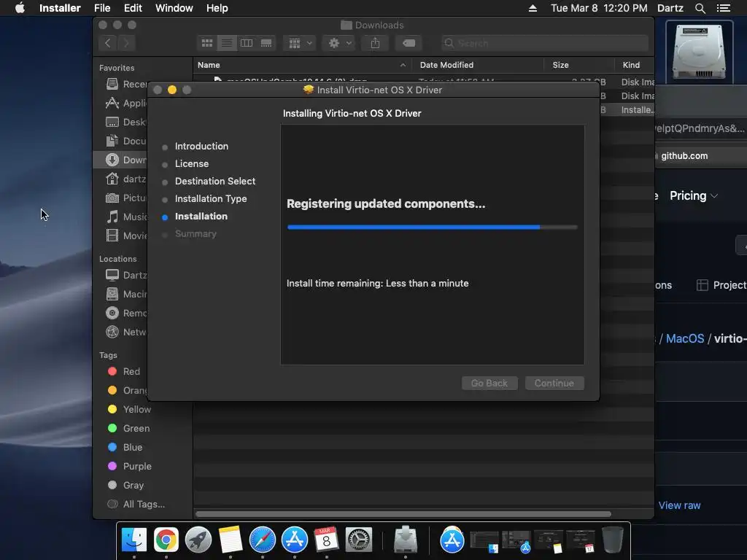
Task: Click the Finder search field
Action: (544, 43)
